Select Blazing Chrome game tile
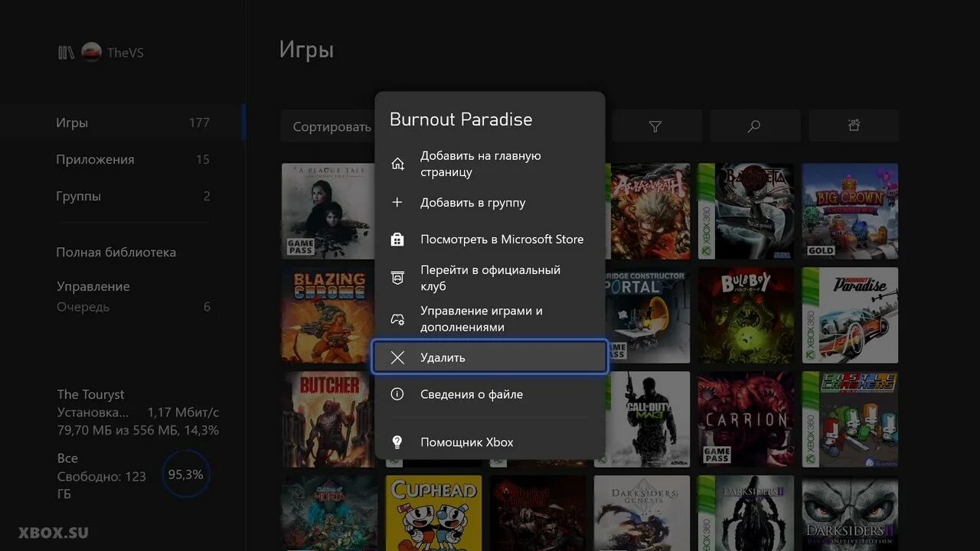980x551 pixels. 328,315
